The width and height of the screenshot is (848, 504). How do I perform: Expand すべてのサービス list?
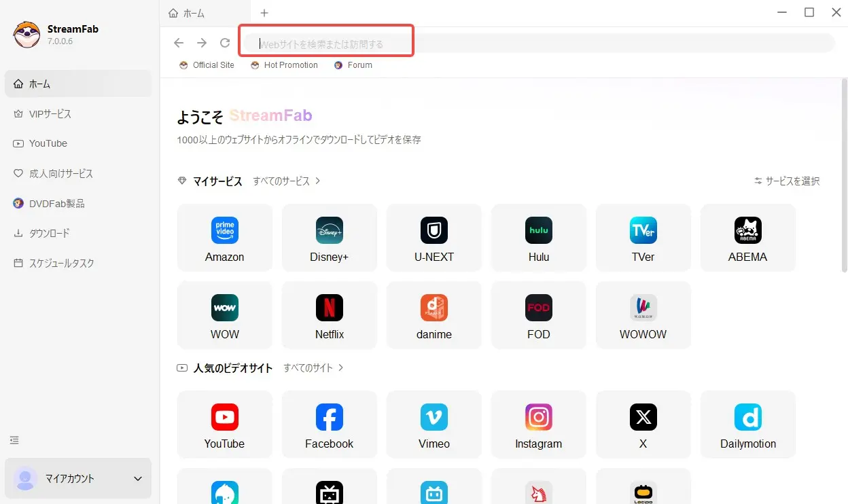click(287, 181)
